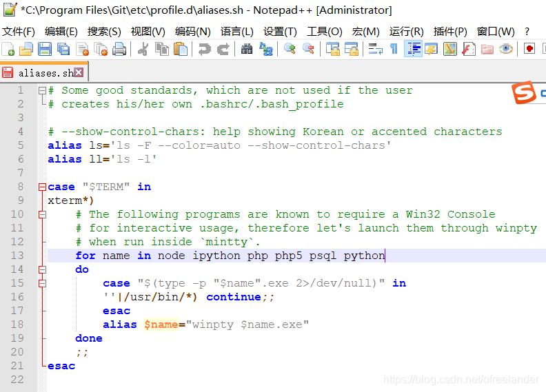The image size is (546, 392).
Task: Toggle word wrap in toolbar
Action: coord(375,49)
